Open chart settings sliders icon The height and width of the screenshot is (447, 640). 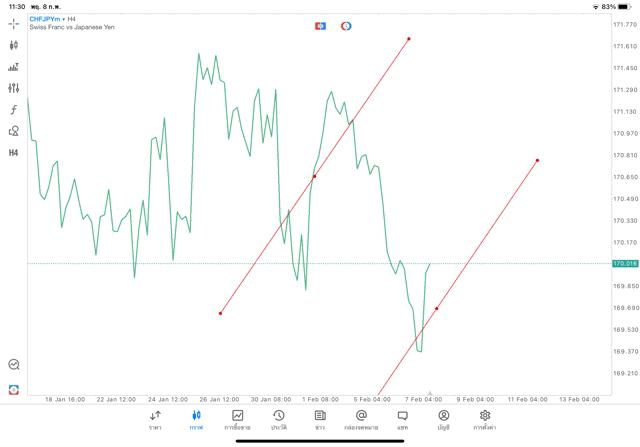click(x=14, y=88)
